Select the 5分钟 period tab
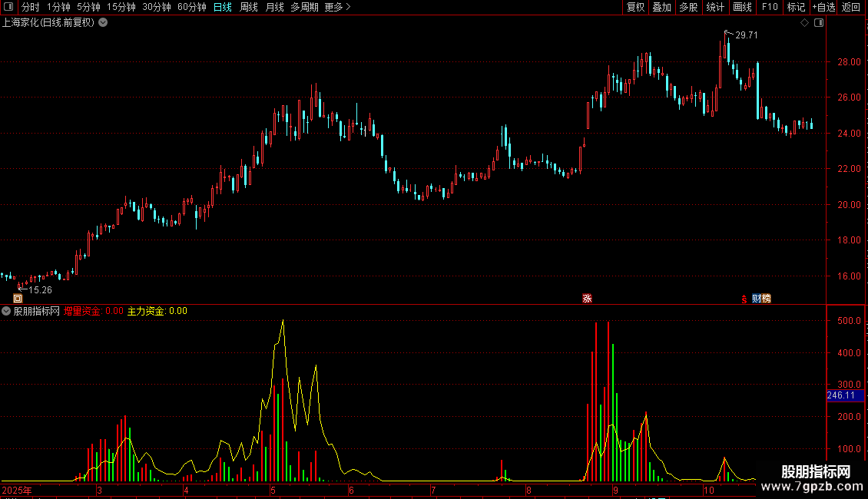 click(x=88, y=7)
